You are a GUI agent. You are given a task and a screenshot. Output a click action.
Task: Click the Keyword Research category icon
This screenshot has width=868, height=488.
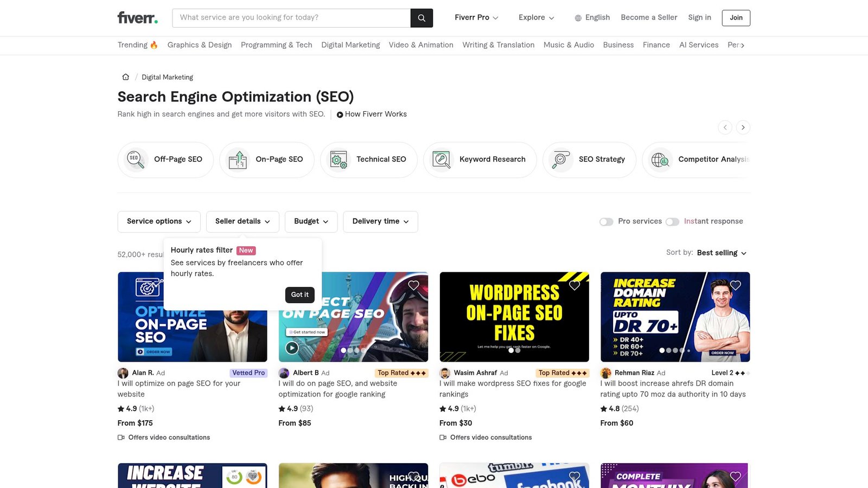tap(441, 159)
